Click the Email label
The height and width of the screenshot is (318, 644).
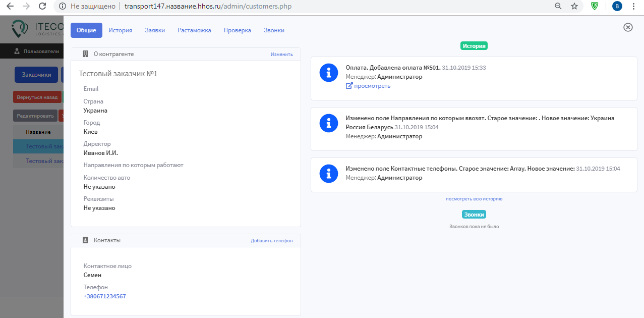(91, 89)
